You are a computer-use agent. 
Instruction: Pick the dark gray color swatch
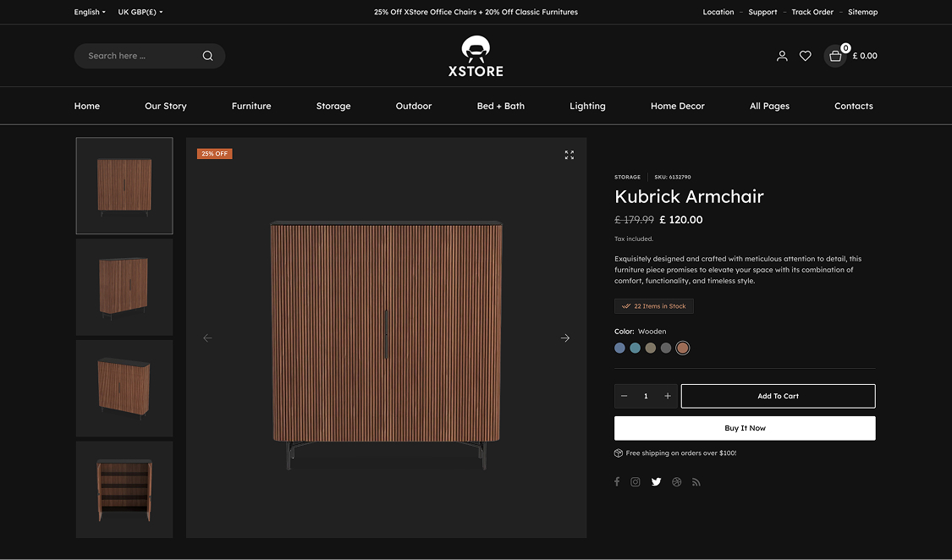click(666, 348)
